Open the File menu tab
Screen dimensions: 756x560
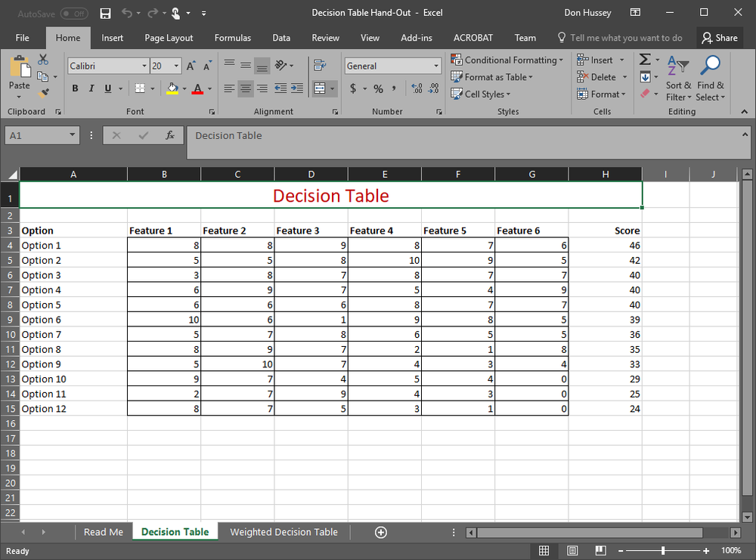22,38
